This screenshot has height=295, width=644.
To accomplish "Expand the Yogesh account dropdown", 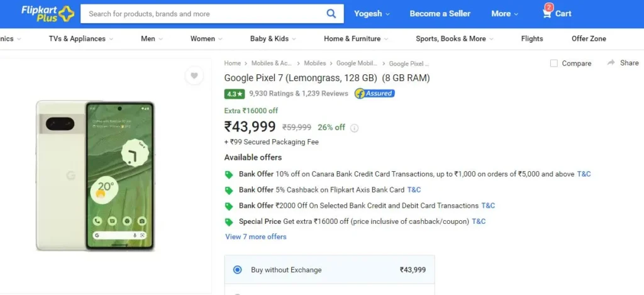I will click(x=372, y=14).
